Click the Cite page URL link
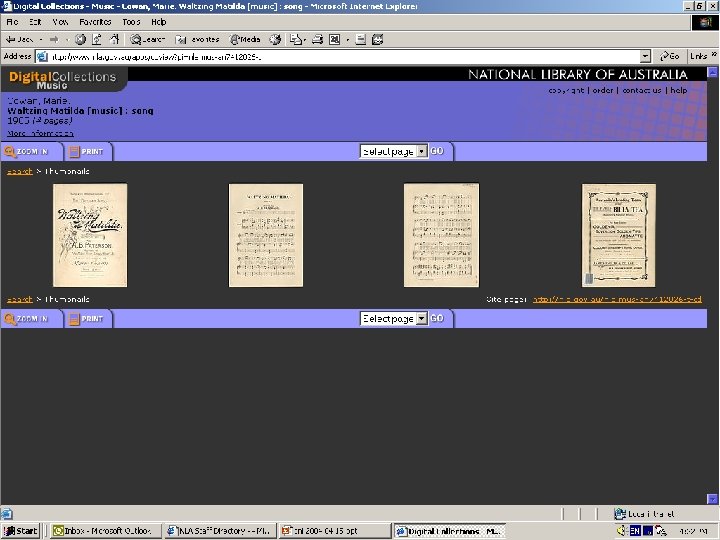Image resolution: width=720 pixels, height=540 pixels. coord(617,299)
